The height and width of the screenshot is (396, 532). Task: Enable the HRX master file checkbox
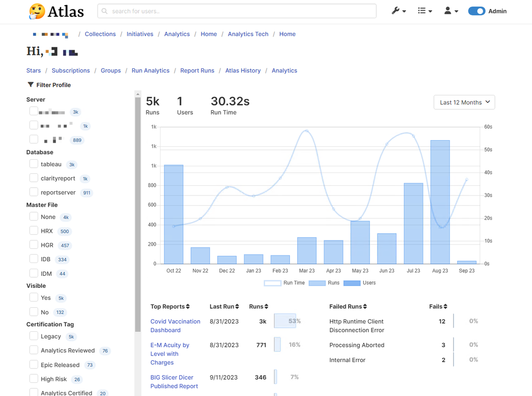34,231
